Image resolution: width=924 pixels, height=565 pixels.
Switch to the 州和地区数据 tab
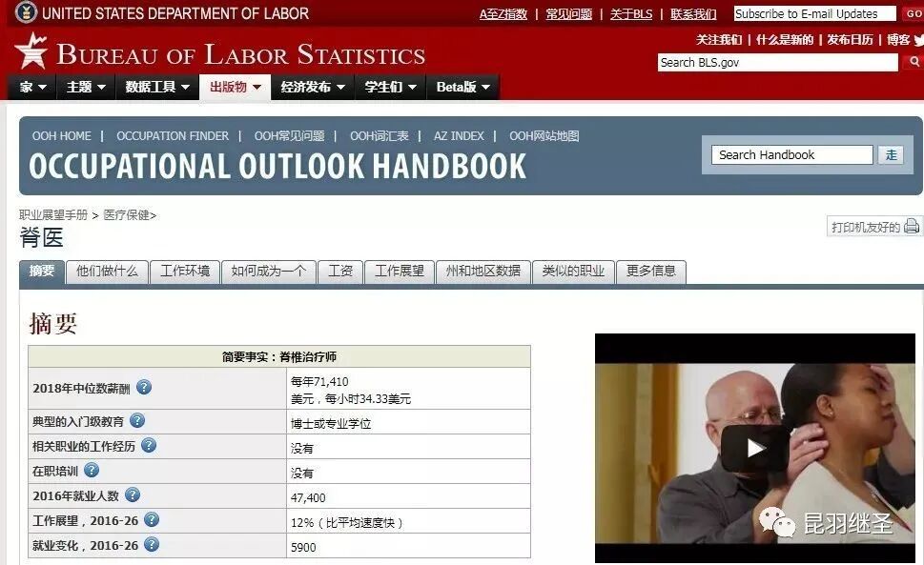coord(483,272)
